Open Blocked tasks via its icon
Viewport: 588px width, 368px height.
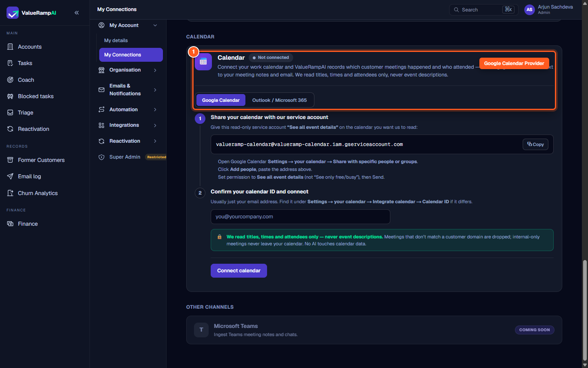point(10,96)
